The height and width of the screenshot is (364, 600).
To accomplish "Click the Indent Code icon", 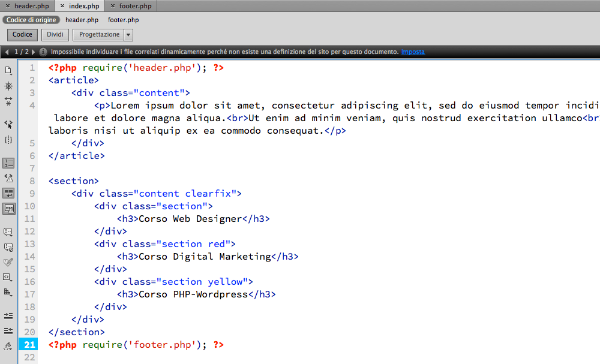I will click(x=8, y=316).
